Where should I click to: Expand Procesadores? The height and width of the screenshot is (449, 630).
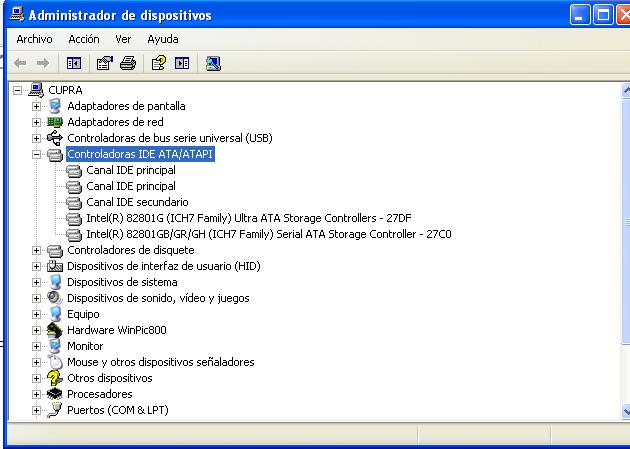coord(36,394)
